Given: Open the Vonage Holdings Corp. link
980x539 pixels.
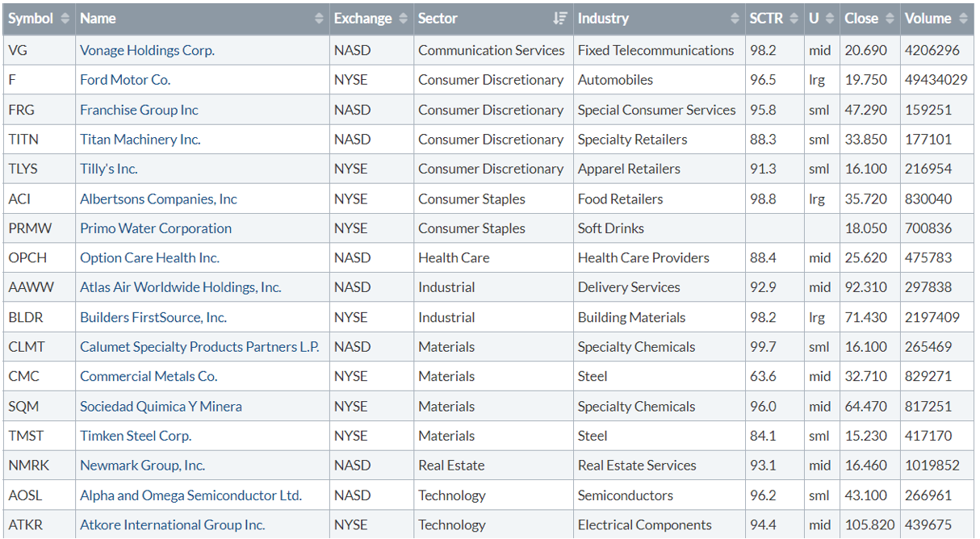Looking at the screenshot, I should [x=147, y=50].
